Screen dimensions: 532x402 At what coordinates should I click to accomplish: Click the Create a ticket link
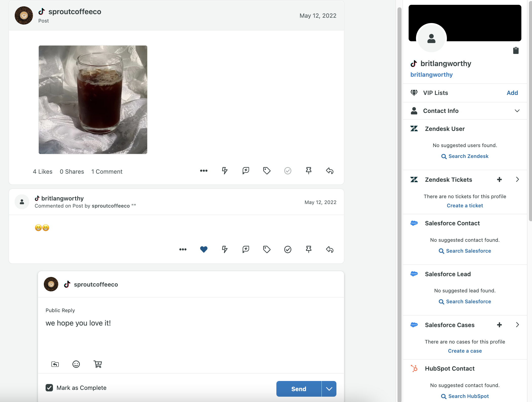[465, 206]
